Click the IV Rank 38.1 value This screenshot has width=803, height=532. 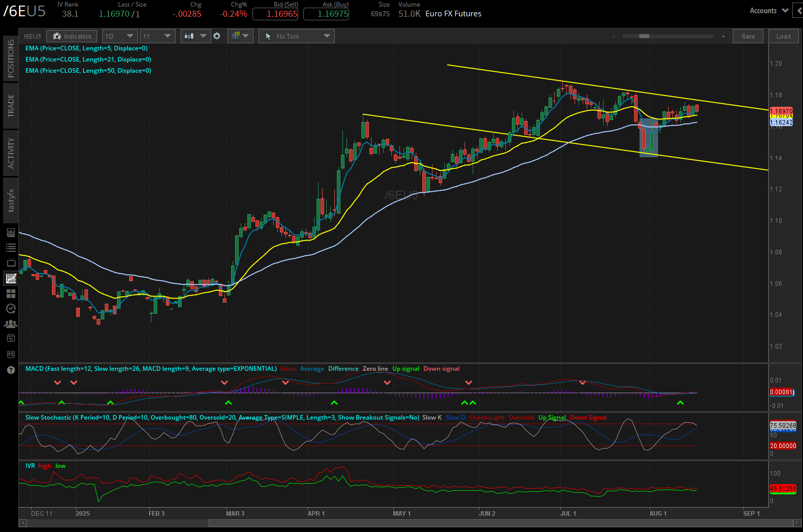click(x=70, y=14)
